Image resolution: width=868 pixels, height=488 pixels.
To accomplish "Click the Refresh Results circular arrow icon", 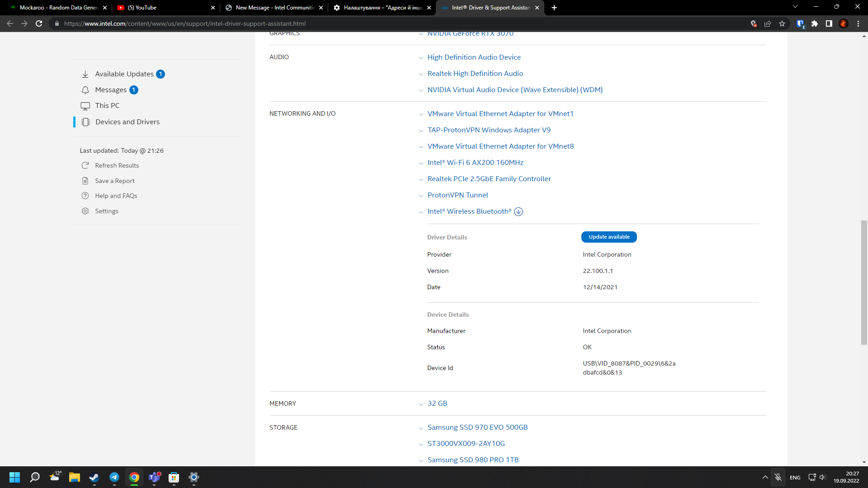I will tap(85, 165).
